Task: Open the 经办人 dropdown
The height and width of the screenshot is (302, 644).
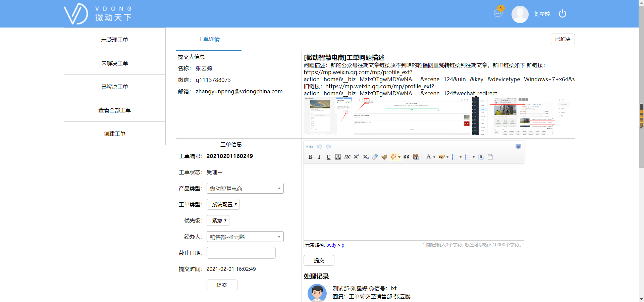Action: pos(245,237)
